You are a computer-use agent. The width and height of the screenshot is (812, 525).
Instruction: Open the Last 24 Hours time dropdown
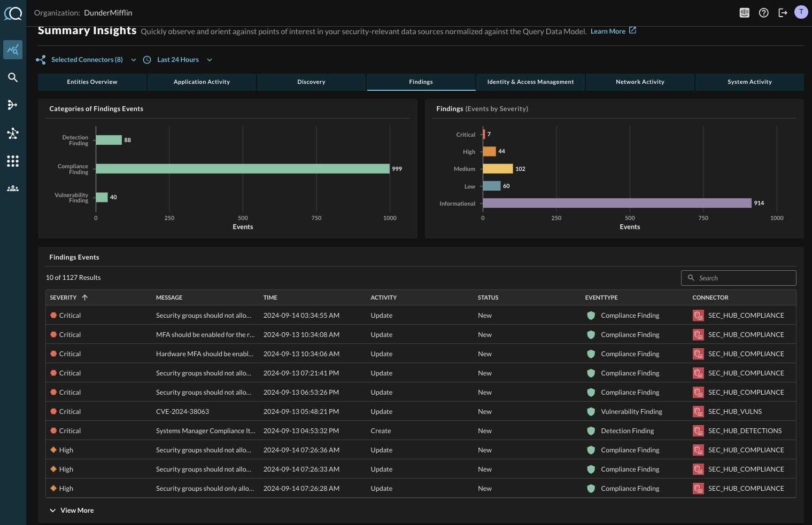178,60
